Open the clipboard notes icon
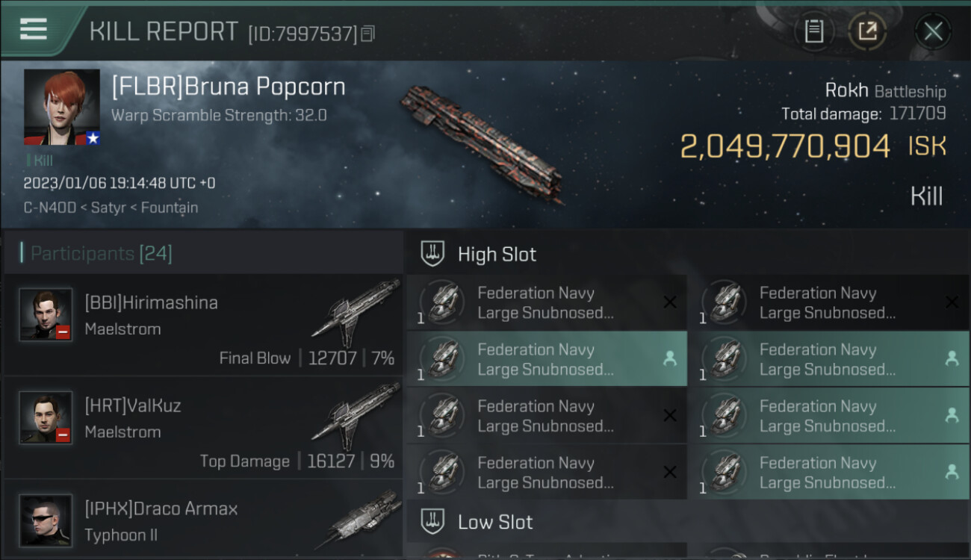Viewport: 971px width, 560px height. (x=814, y=31)
